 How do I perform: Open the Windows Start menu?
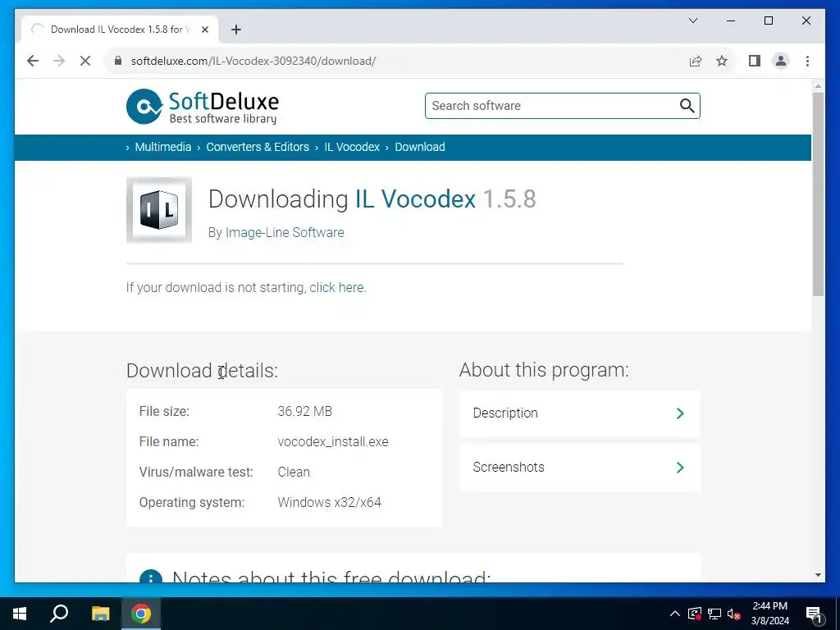[20, 614]
